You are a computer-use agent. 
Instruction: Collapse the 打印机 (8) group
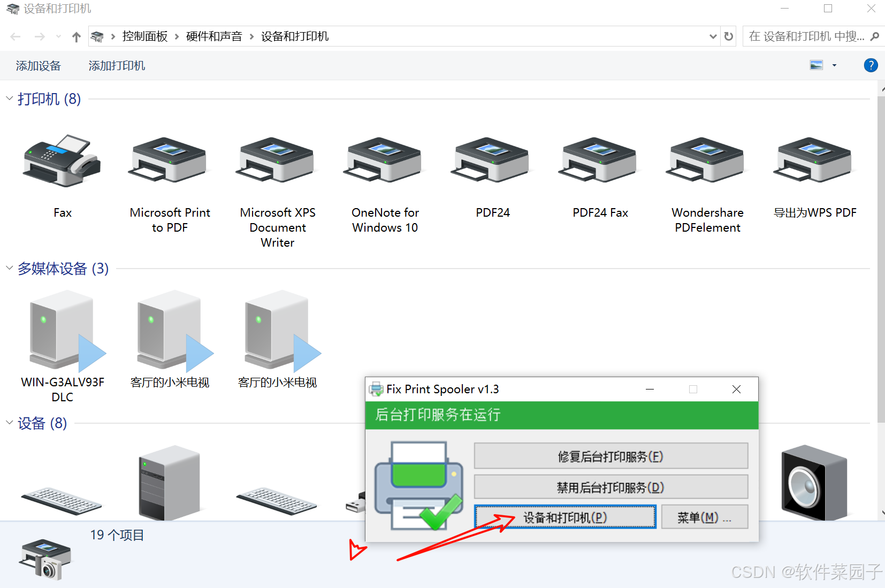(x=9, y=98)
